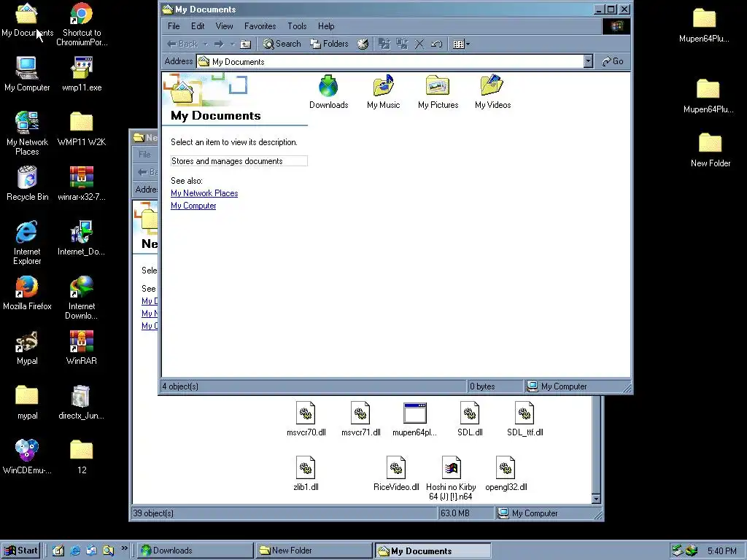Image resolution: width=747 pixels, height=560 pixels.
Task: Follow the My Computer link
Action: [193, 206]
